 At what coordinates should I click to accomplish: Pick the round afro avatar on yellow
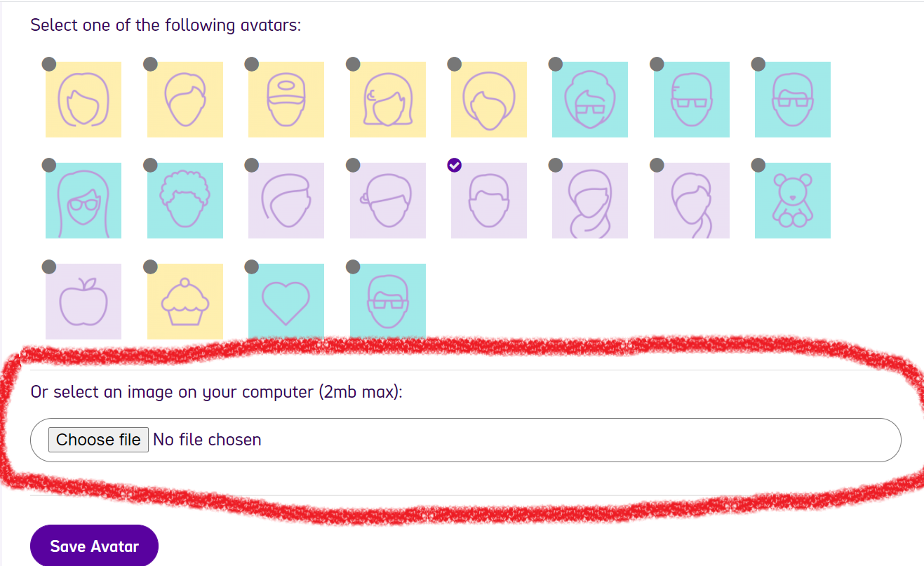click(489, 100)
